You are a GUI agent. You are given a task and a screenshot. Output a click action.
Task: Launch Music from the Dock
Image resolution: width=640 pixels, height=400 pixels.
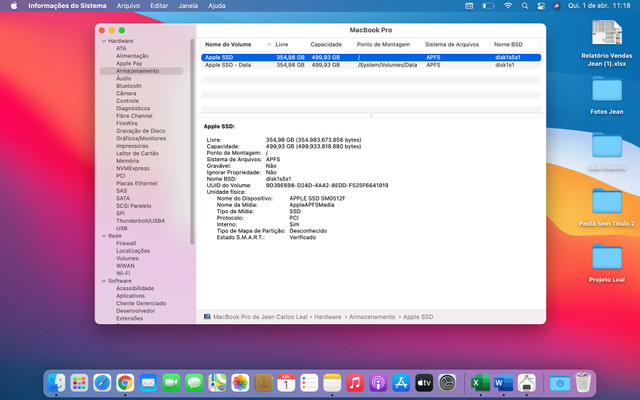[x=355, y=383]
